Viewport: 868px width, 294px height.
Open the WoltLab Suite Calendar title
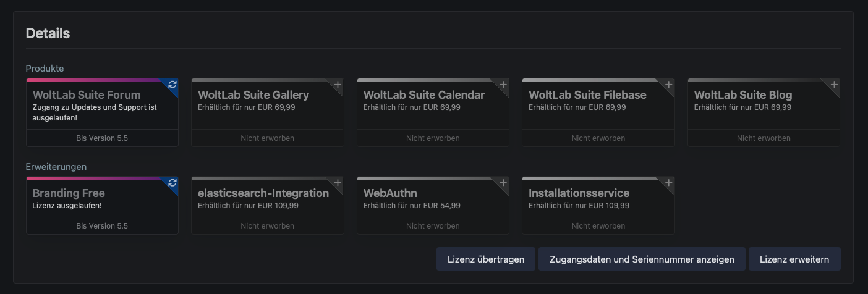pyautogui.click(x=424, y=95)
